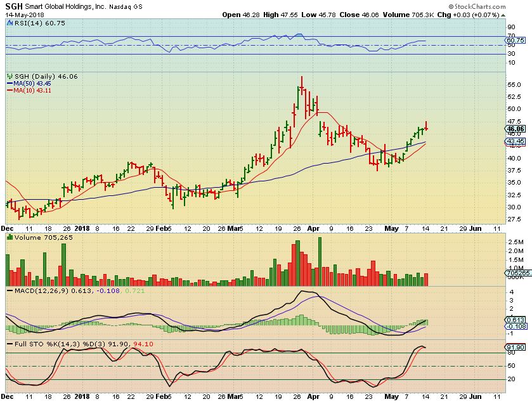The image size is (532, 404).
Task: Click the tallest green volume bar in April
Action: [x=320, y=262]
